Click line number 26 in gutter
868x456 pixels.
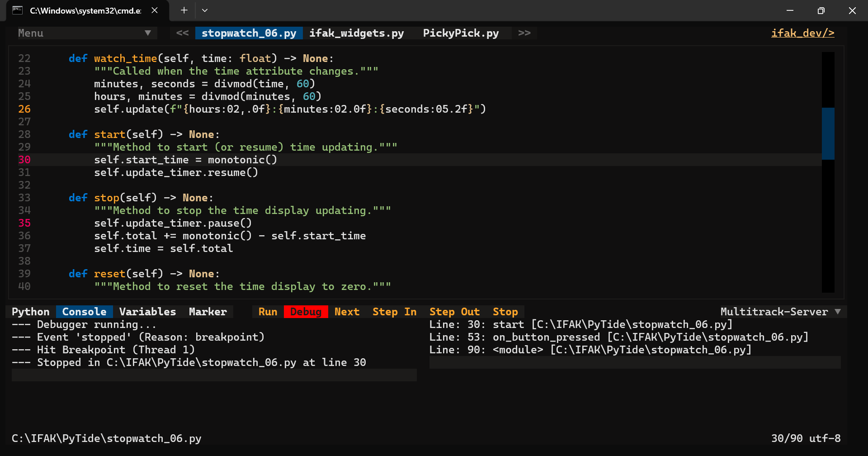click(x=24, y=109)
